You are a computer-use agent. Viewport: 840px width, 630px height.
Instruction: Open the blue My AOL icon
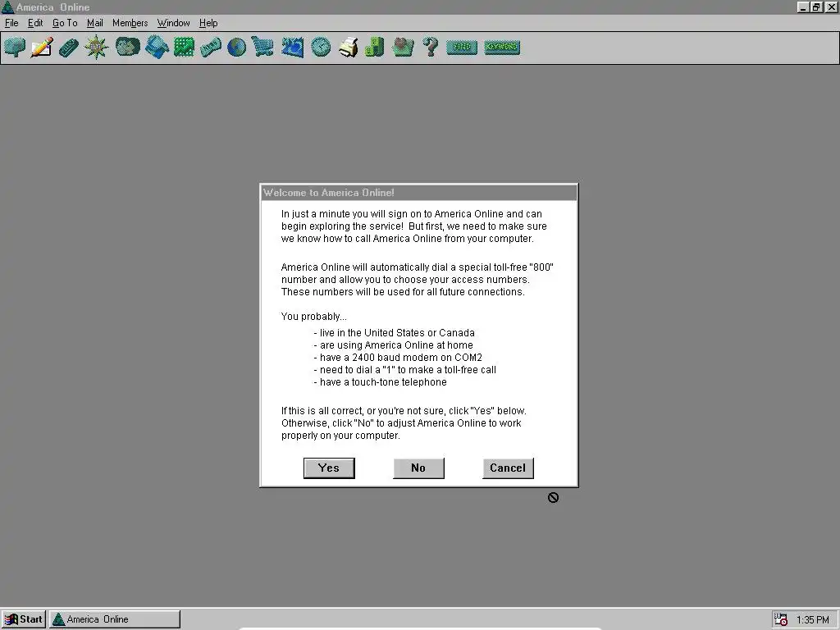(x=293, y=47)
